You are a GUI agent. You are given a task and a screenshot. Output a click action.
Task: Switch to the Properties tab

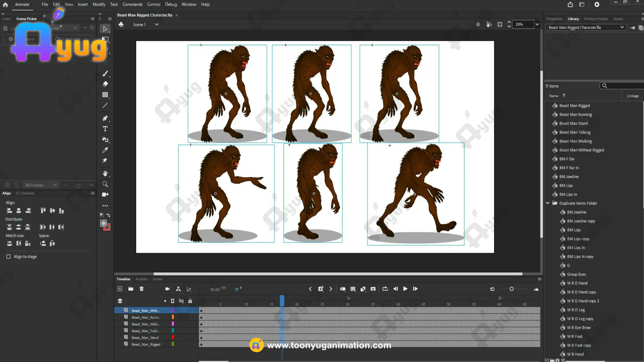click(554, 19)
